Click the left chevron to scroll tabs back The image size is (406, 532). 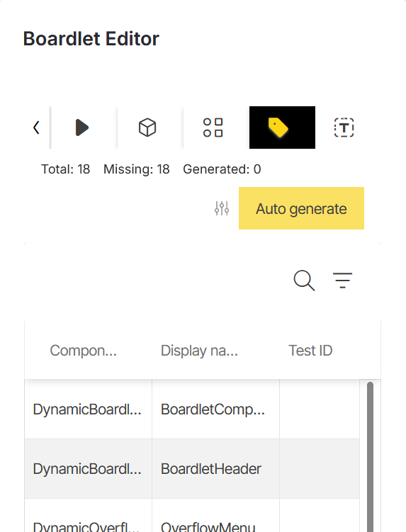[x=37, y=128]
